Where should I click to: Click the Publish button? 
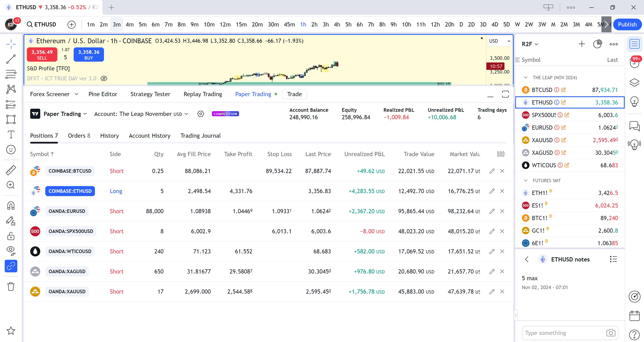627,24
